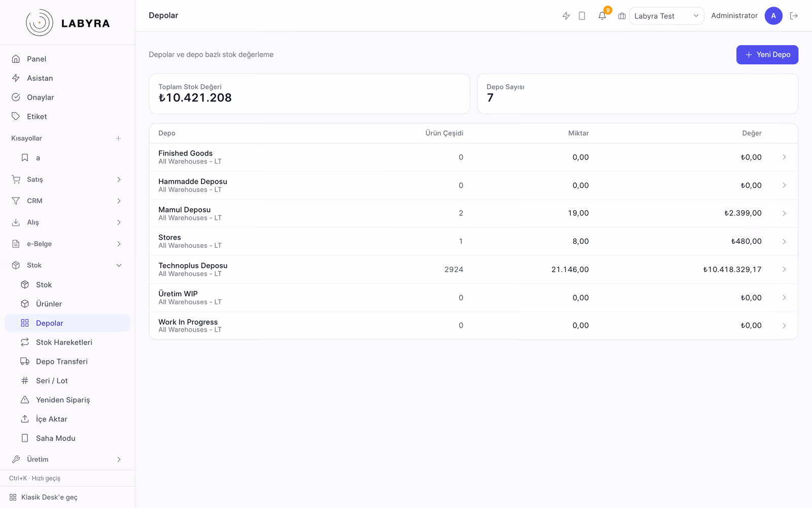Click the LABYRA logo
Image resolution: width=812 pixels, height=508 pixels.
tap(67, 23)
